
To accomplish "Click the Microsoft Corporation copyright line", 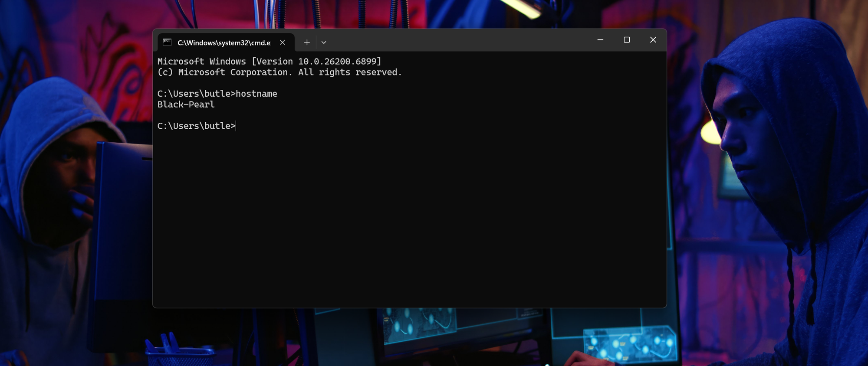I will pyautogui.click(x=279, y=72).
